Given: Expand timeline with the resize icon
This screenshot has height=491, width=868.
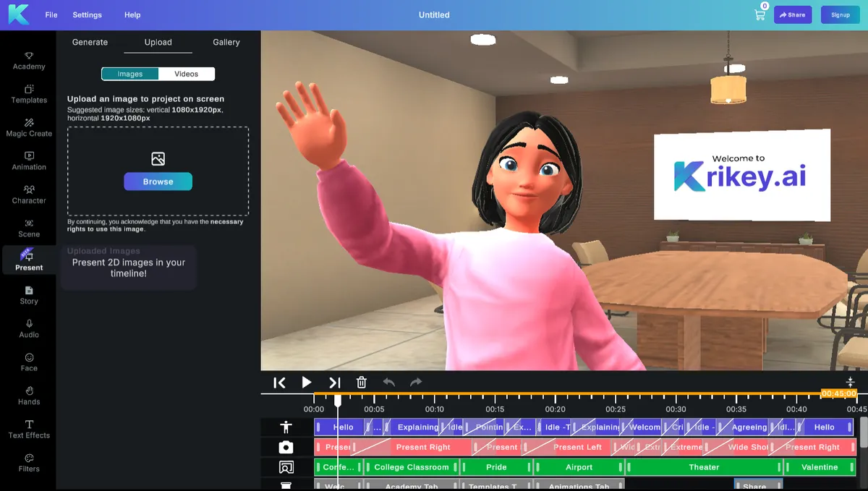Looking at the screenshot, I should pyautogui.click(x=850, y=382).
